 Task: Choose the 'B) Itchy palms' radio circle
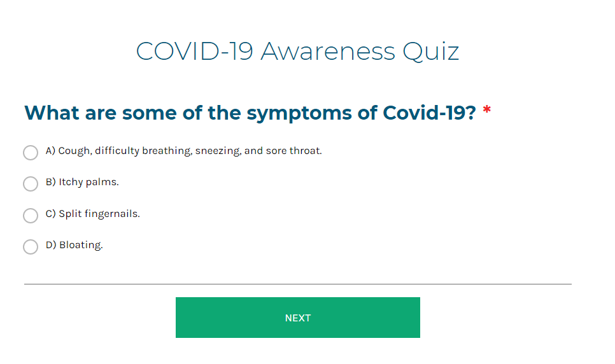[x=31, y=183]
